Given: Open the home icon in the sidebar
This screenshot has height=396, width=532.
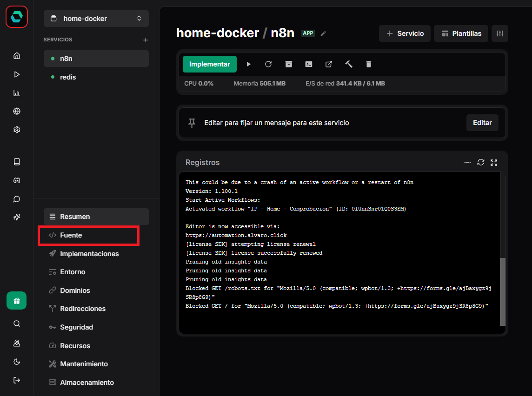Looking at the screenshot, I should click(x=17, y=56).
